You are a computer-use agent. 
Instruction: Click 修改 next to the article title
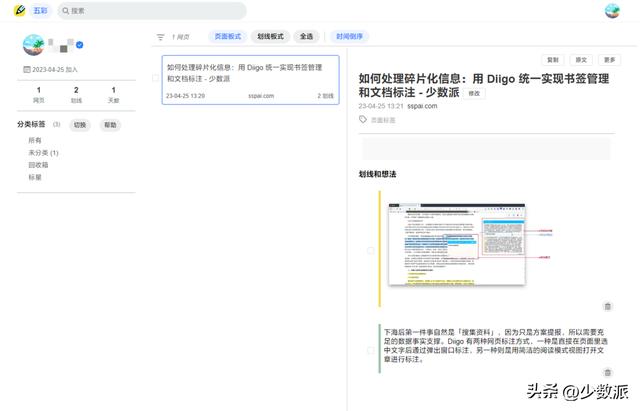[x=474, y=93]
